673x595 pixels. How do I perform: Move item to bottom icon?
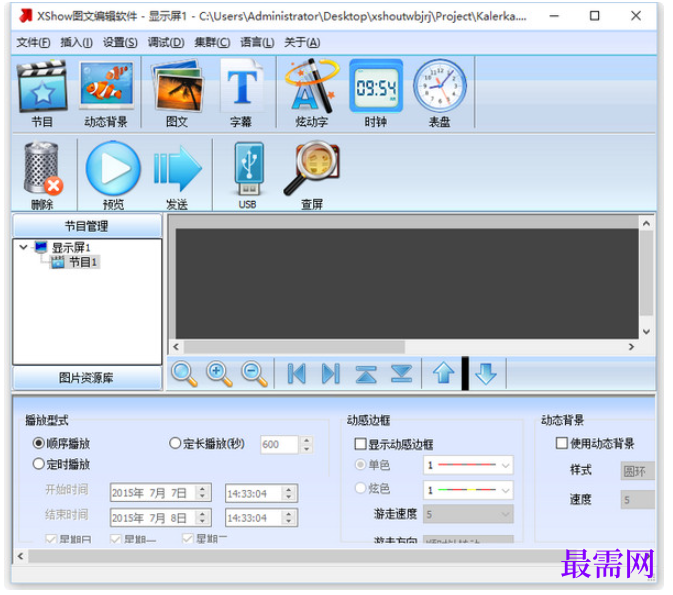tap(401, 373)
